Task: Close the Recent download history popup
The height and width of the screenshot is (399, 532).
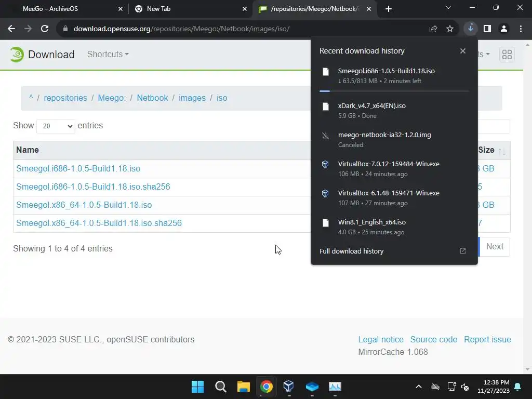Action: click(x=463, y=51)
